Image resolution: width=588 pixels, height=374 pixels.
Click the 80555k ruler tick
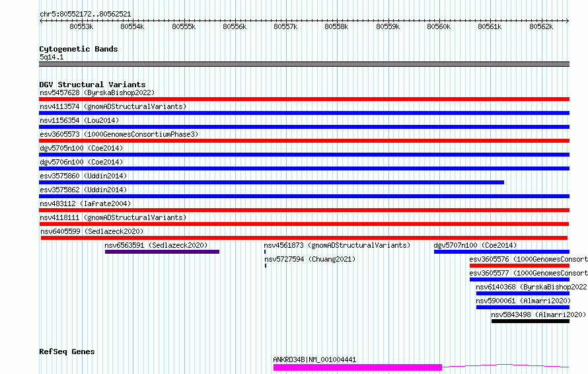tap(184, 26)
